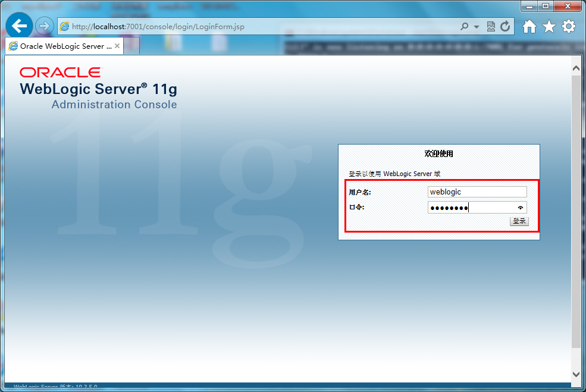
Task: Open a new blank tab
Action: (x=131, y=46)
